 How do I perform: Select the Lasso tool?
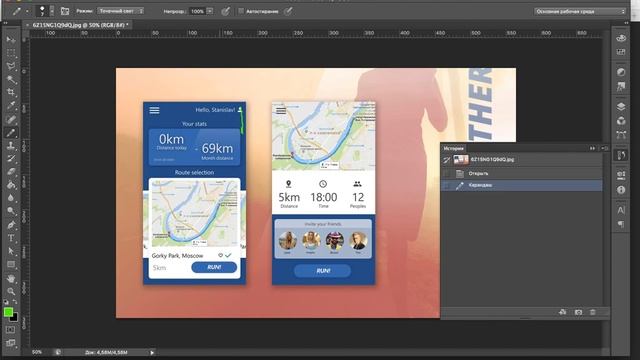click(11, 66)
